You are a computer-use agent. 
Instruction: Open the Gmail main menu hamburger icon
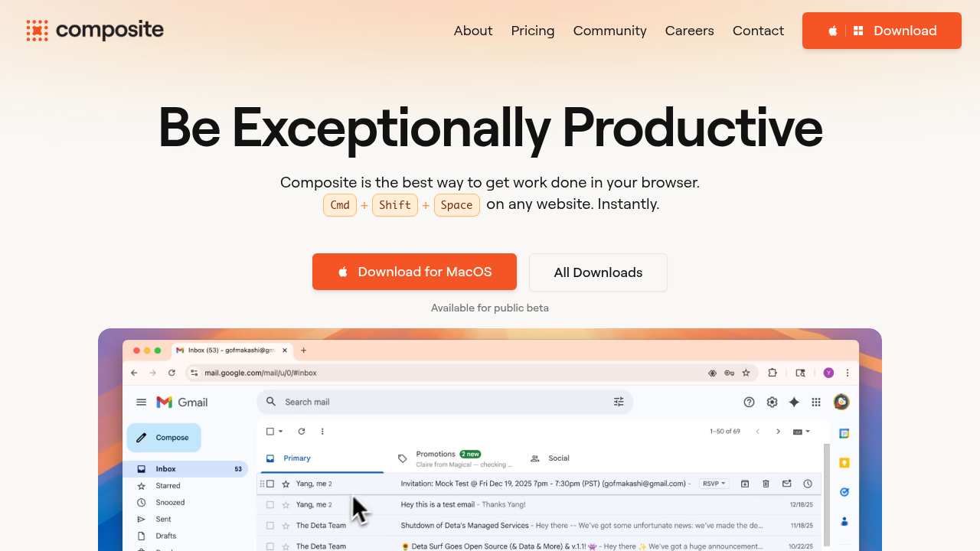coord(141,403)
